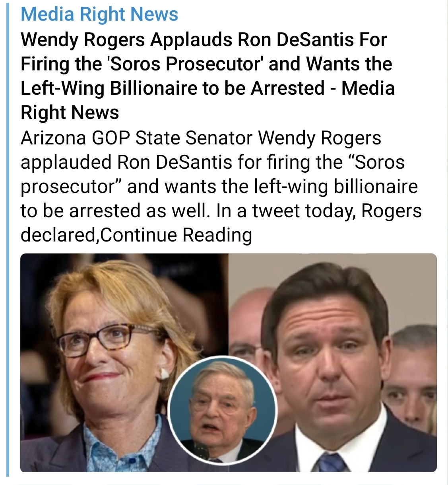Select the 'Arizona GOP State Senator' description text
Screen dimensions: 448x485
click(x=136, y=138)
